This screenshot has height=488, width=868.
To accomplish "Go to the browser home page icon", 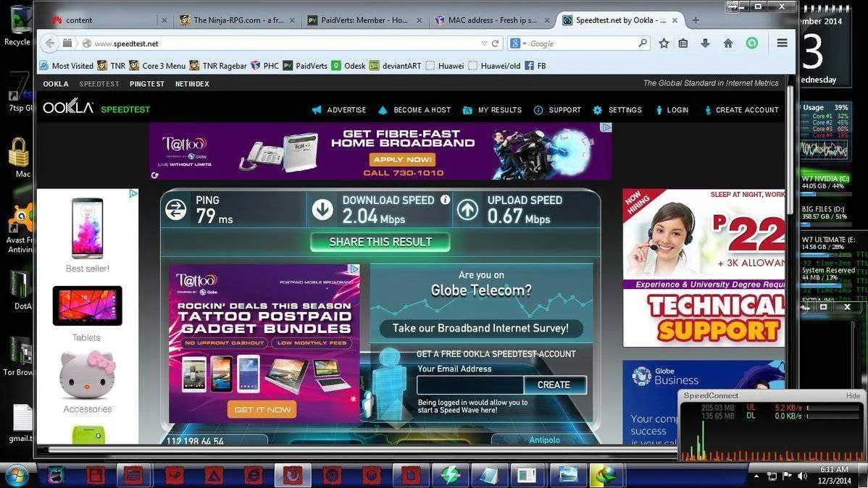I will point(728,43).
